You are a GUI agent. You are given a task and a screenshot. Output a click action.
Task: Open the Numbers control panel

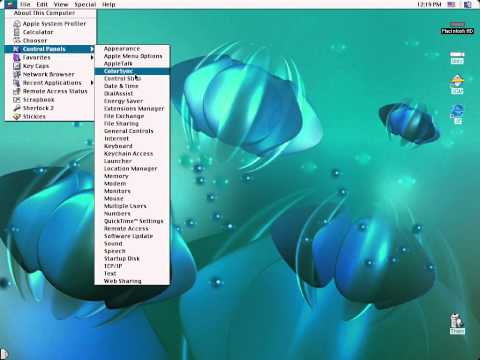[132, 213]
